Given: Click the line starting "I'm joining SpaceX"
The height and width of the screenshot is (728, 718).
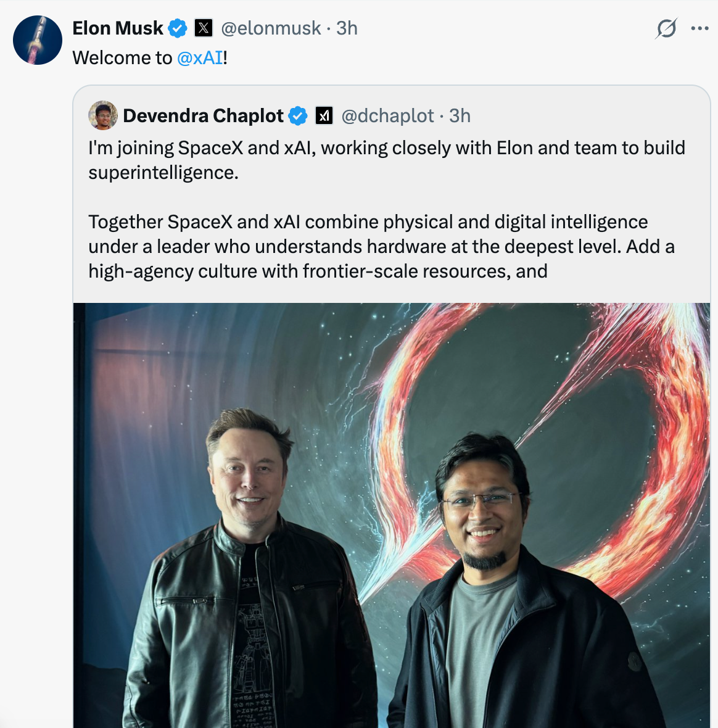Looking at the screenshot, I should 386,148.
